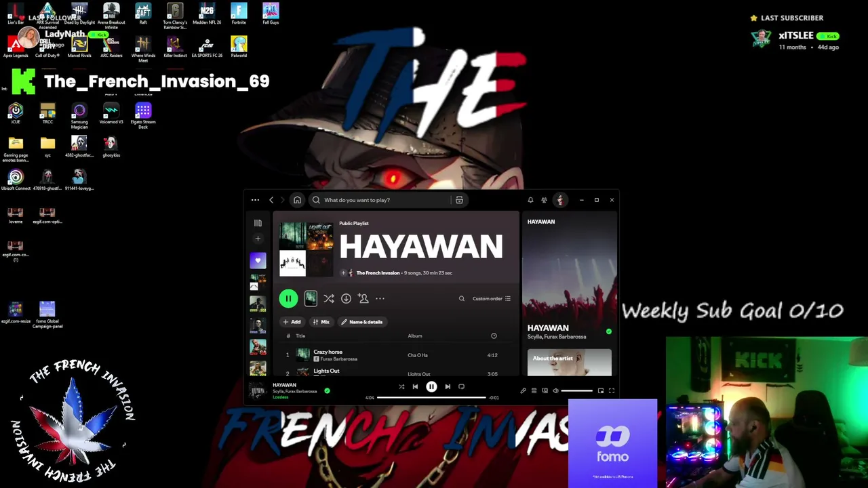Image resolution: width=868 pixels, height=488 pixels.
Task: Toggle shuffle in the playlist action bar
Action: coord(329,298)
